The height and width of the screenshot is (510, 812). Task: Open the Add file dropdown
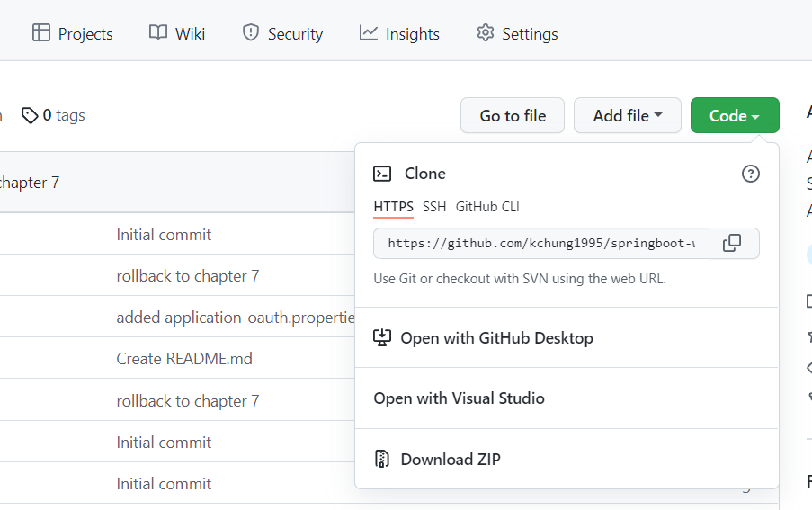point(627,115)
